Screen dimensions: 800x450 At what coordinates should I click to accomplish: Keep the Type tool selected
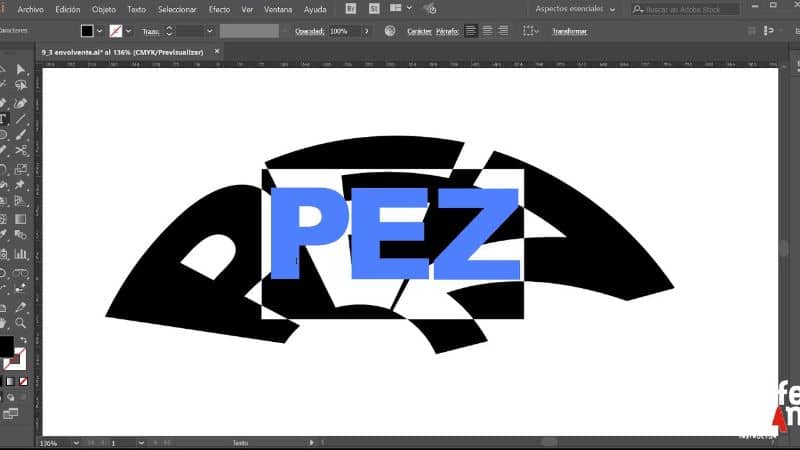tap(4, 119)
